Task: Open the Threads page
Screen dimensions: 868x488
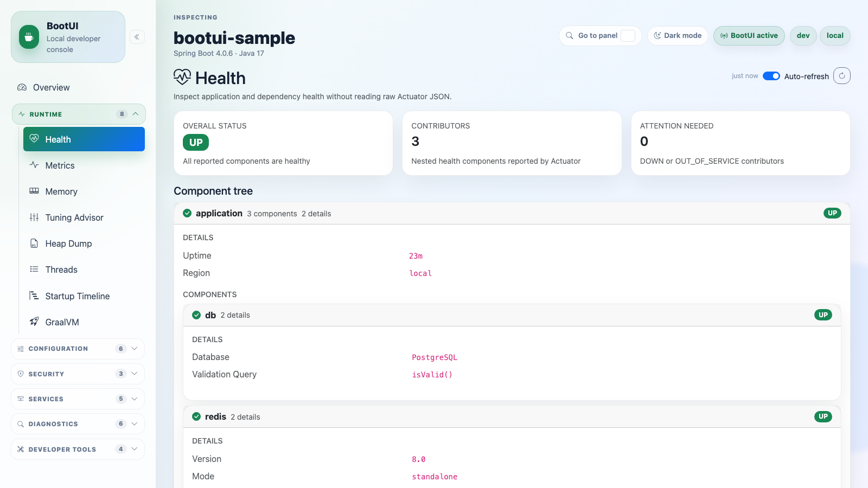Action: 84,269
